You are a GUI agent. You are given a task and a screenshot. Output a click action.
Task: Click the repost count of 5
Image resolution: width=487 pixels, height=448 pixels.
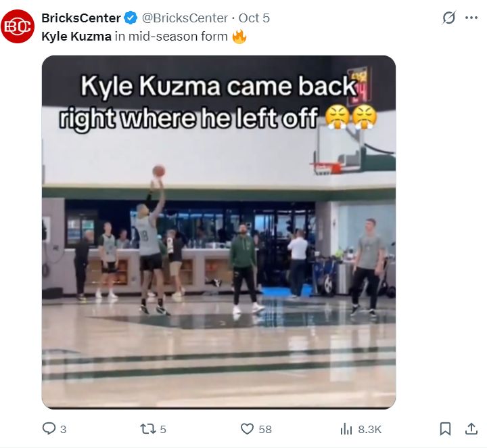pos(163,429)
